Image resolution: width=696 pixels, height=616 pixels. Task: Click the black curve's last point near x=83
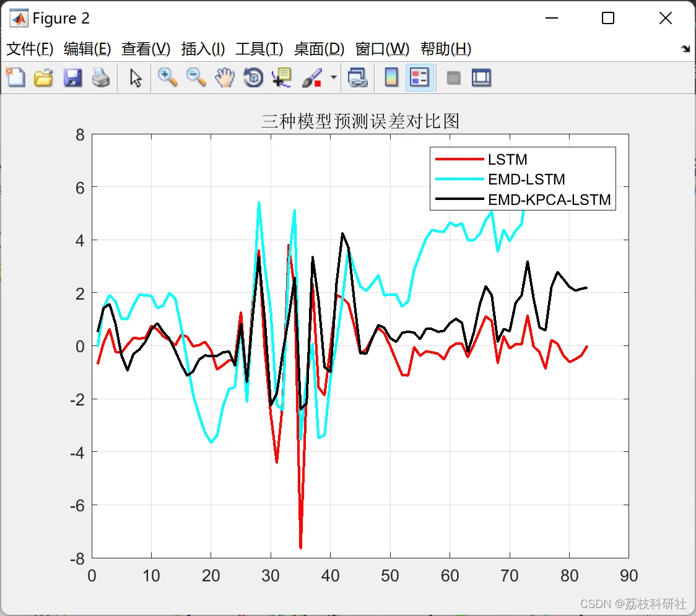586,288
